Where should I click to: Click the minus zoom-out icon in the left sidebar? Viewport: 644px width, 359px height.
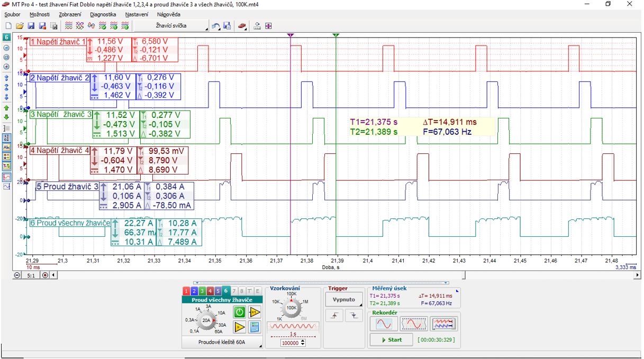point(7,48)
